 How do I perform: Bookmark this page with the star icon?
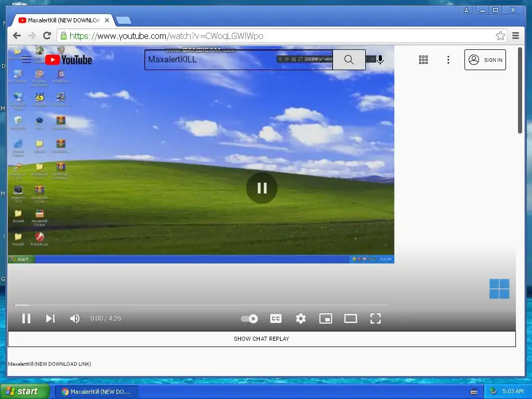pos(500,36)
